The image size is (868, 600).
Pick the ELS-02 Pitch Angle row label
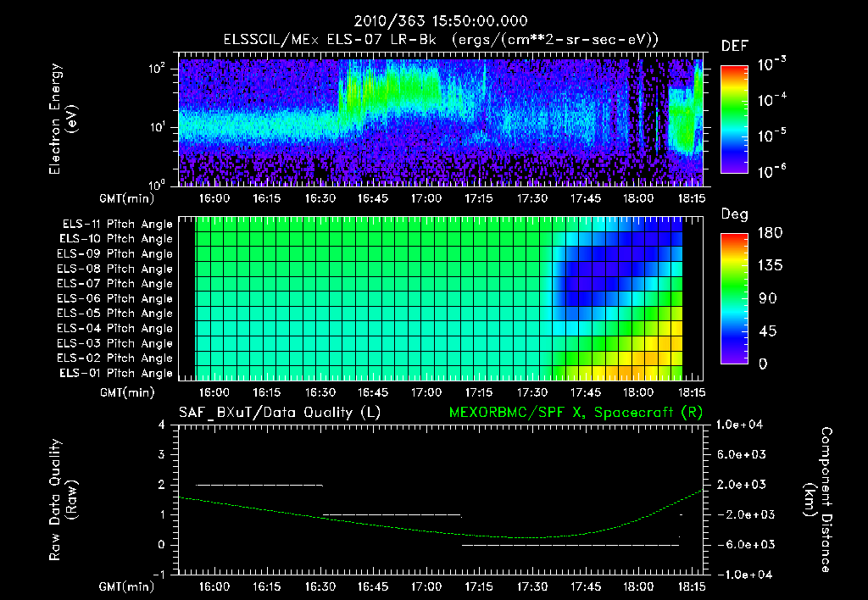pos(115,358)
